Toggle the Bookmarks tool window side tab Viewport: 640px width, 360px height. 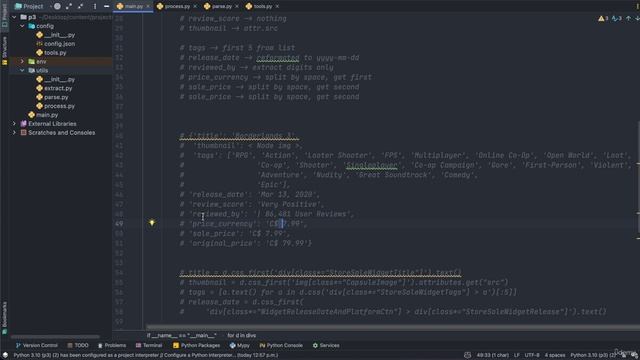tap(4, 318)
